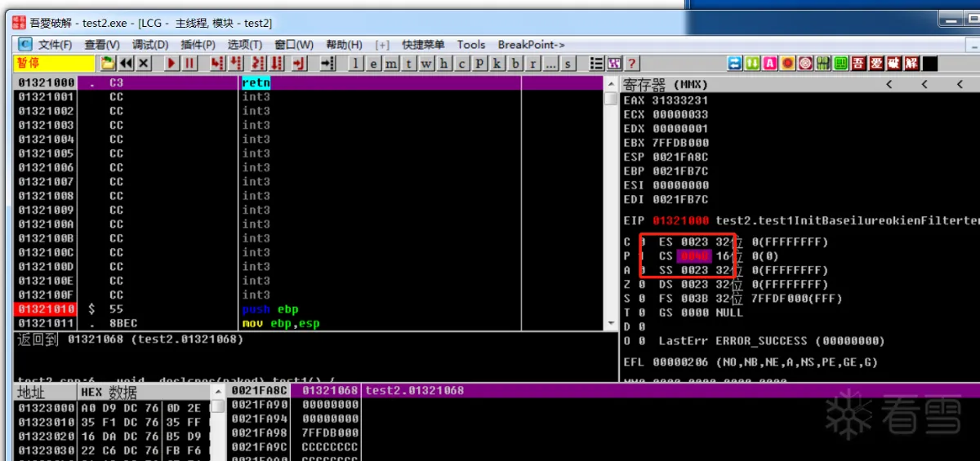
Task: Click the green up-down arrows plugin icon
Action: point(752,63)
